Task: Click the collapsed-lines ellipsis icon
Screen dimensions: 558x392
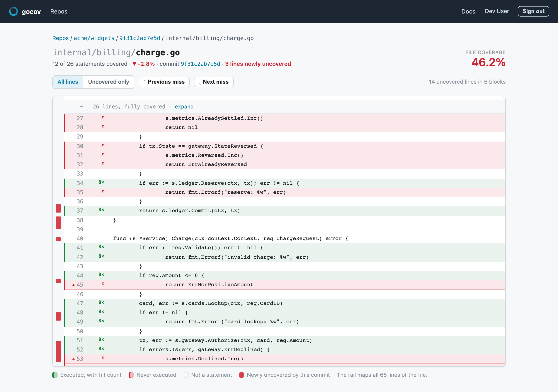Action: 82,107
